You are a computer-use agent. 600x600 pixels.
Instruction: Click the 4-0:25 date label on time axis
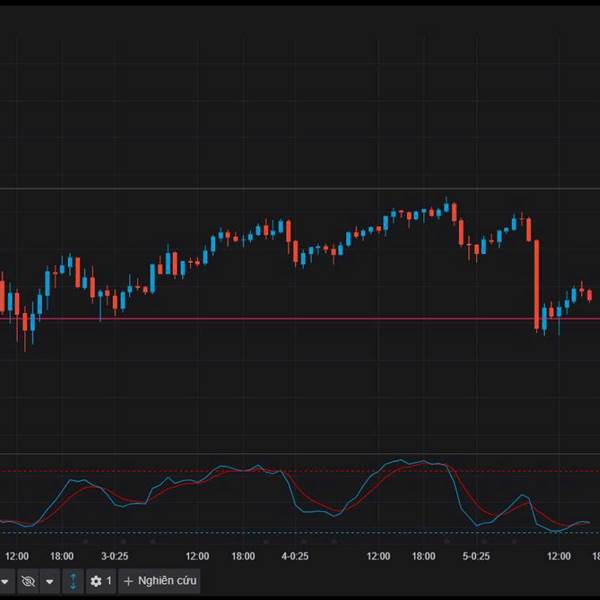[x=295, y=556]
